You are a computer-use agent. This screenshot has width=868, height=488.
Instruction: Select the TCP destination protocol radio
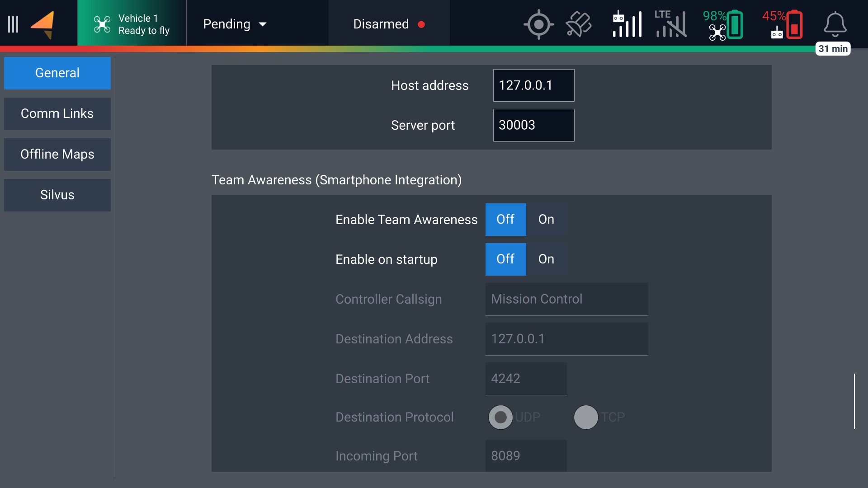[586, 417]
